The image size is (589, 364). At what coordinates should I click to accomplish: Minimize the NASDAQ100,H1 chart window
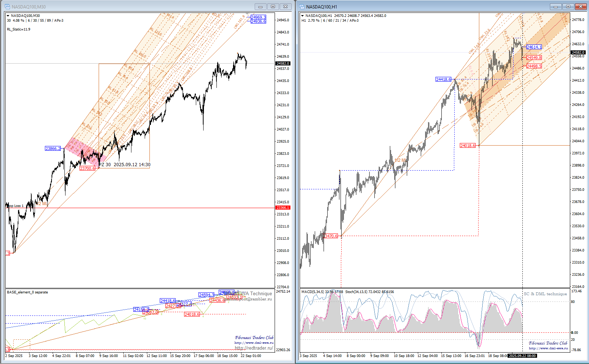(556, 7)
